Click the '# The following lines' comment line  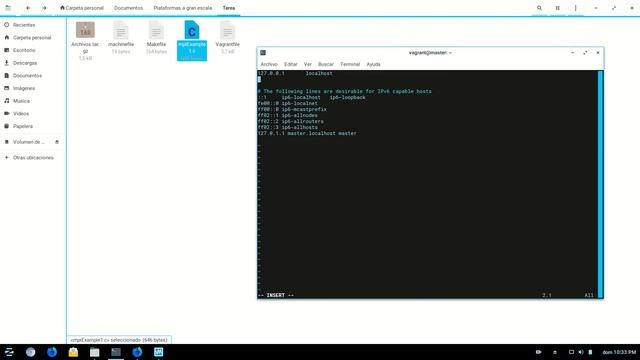(x=344, y=91)
